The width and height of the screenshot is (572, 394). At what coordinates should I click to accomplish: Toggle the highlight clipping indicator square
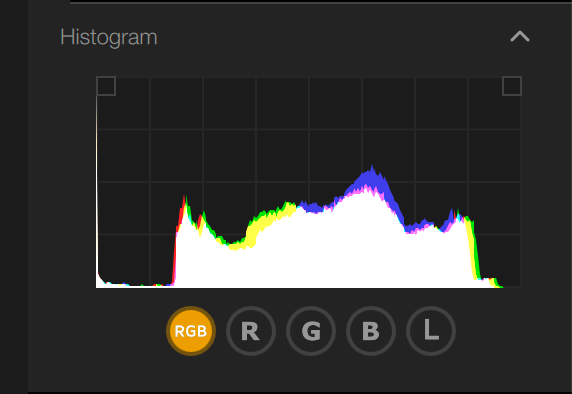[x=512, y=86]
